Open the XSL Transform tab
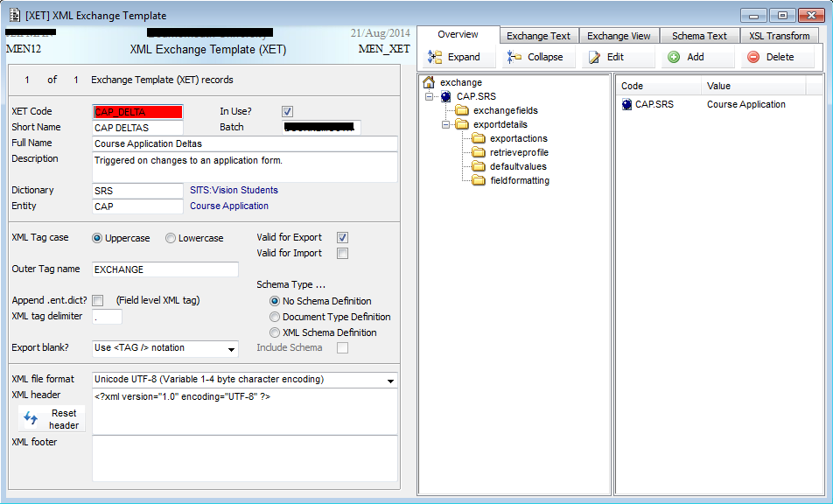Image resolution: width=833 pixels, height=504 pixels. 779,36
